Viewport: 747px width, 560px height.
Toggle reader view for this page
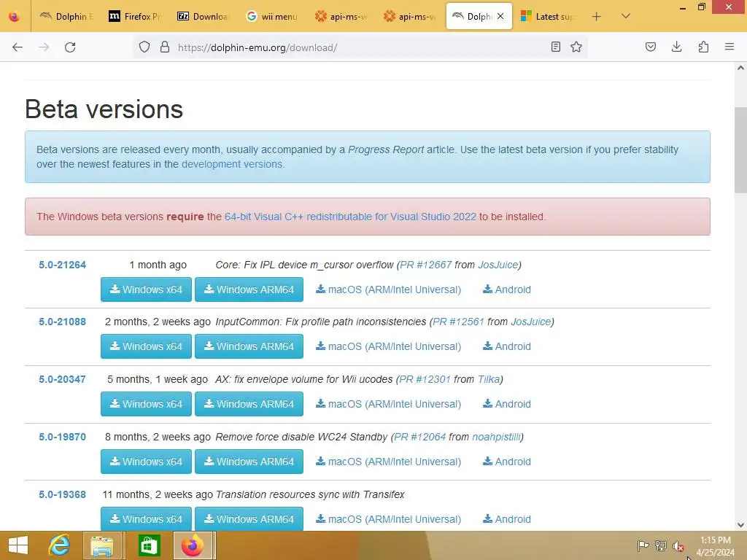[555, 47]
